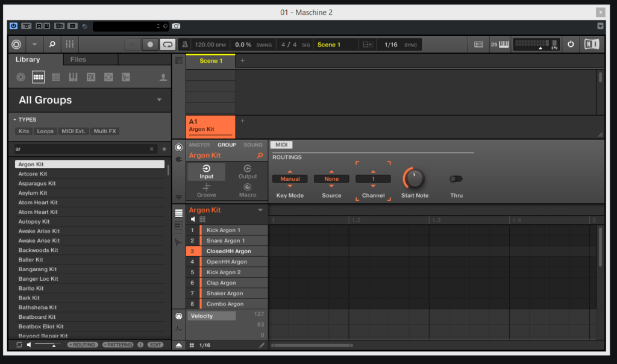The width and height of the screenshot is (617, 364).
Task: Toggle the loop button in transport
Action: click(168, 45)
